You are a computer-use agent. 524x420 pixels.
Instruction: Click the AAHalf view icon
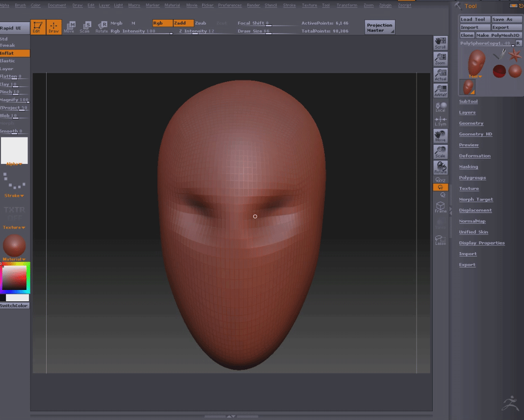point(440,90)
